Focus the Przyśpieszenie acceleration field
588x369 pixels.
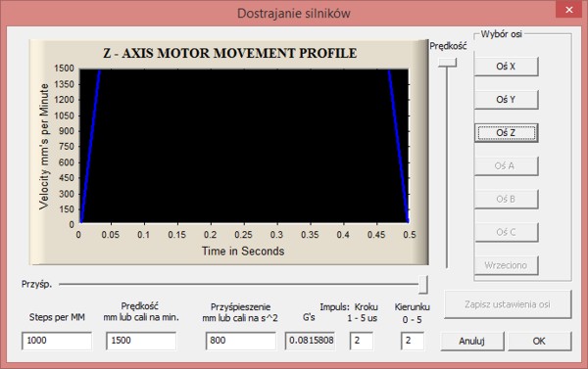(x=241, y=341)
